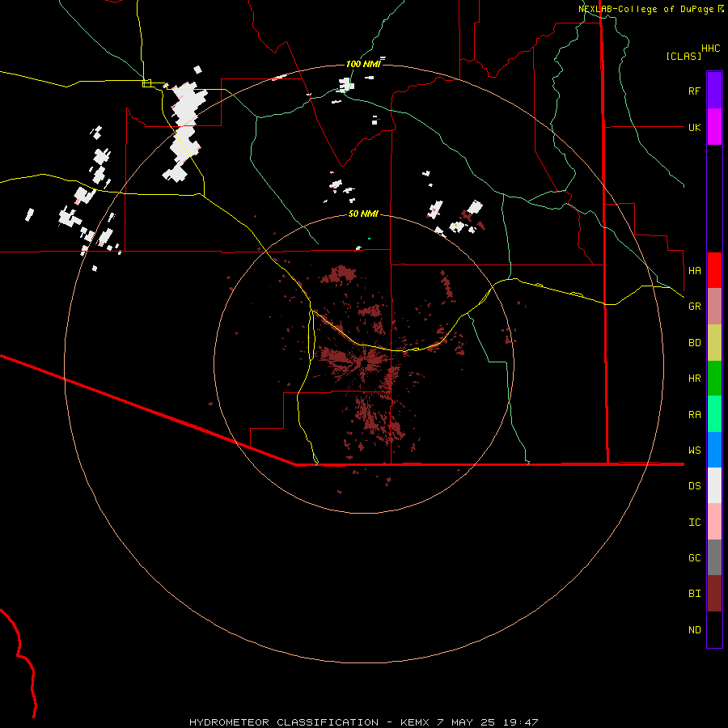Click the DS white legend swatch

(x=714, y=485)
